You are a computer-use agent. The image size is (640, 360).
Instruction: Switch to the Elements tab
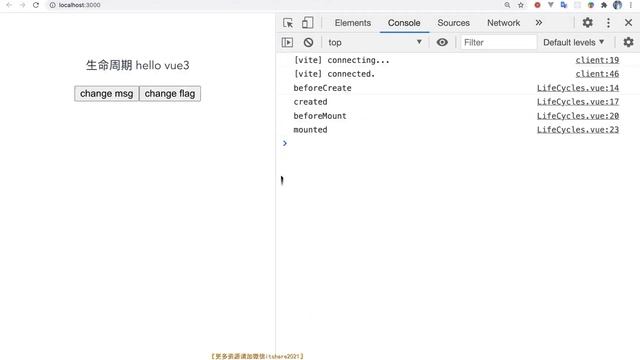pos(353,23)
